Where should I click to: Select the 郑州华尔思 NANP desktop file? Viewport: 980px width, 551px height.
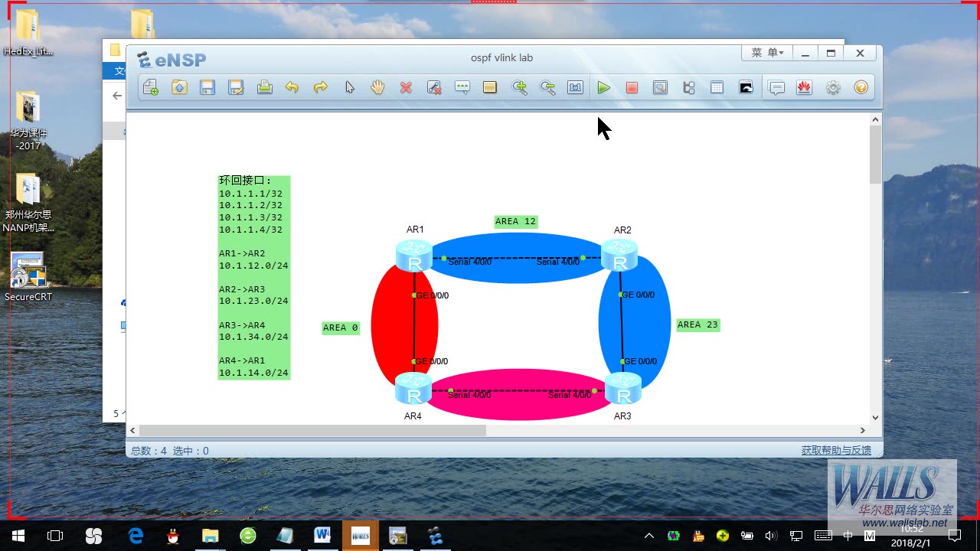28,203
